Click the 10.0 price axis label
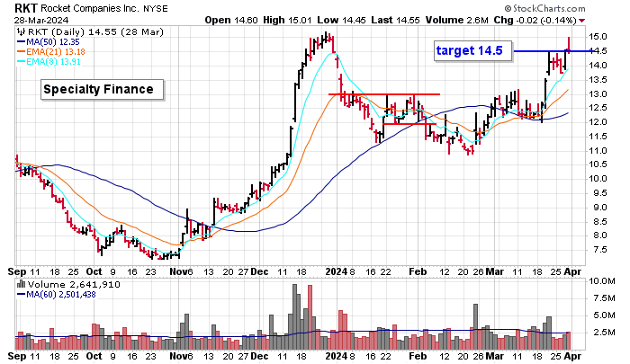The image size is (630, 364). [598, 179]
